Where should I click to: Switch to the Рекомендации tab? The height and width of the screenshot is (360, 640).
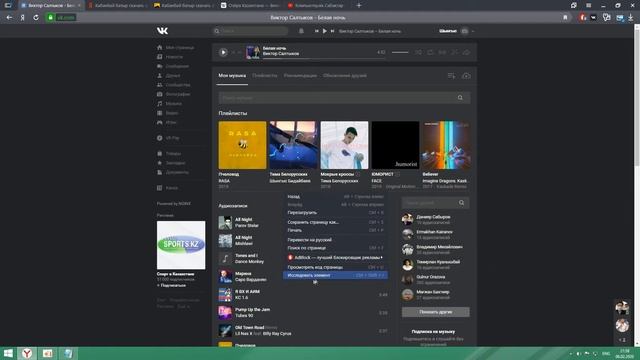coord(300,76)
